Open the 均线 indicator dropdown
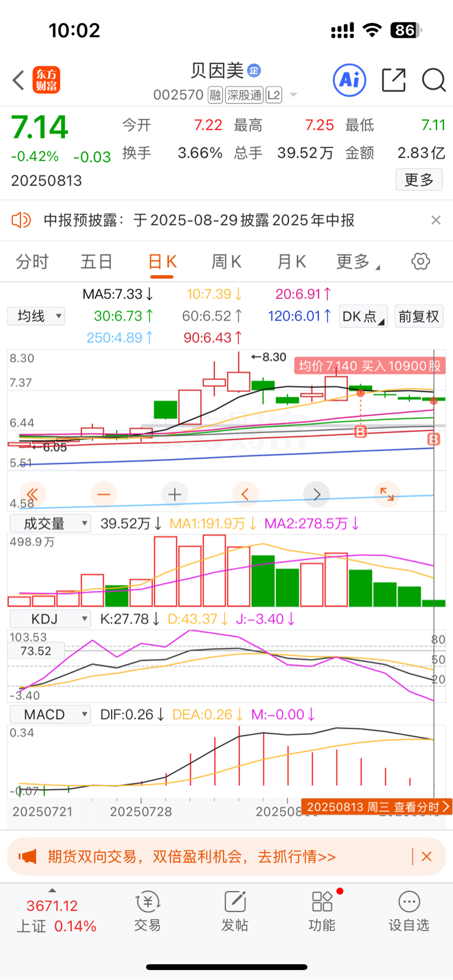453x980 pixels. [x=36, y=316]
